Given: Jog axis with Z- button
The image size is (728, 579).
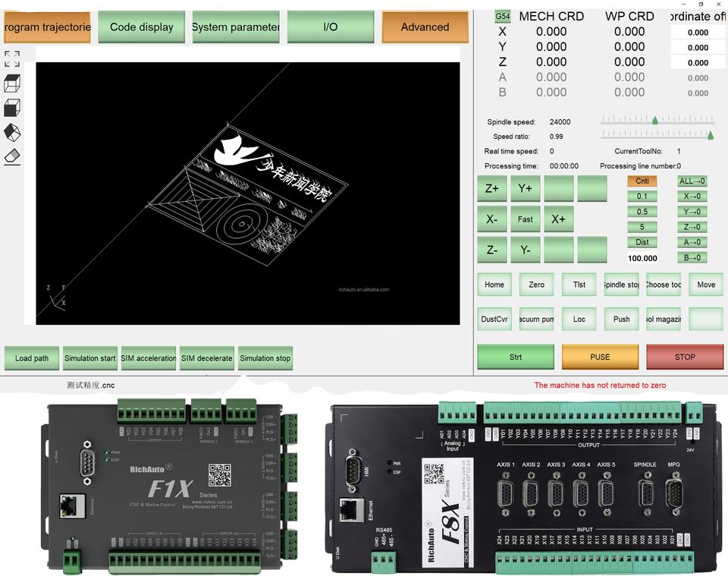Looking at the screenshot, I should (x=492, y=250).
